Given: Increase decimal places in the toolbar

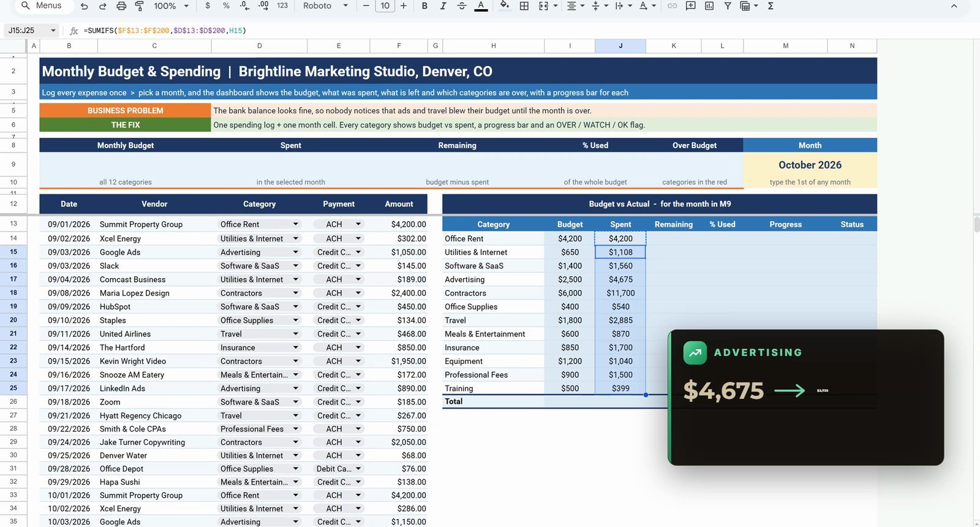Looking at the screenshot, I should [263, 6].
